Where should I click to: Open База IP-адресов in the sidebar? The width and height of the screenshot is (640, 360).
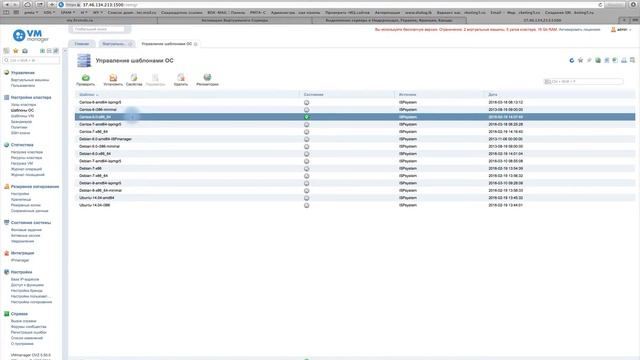(x=25, y=280)
